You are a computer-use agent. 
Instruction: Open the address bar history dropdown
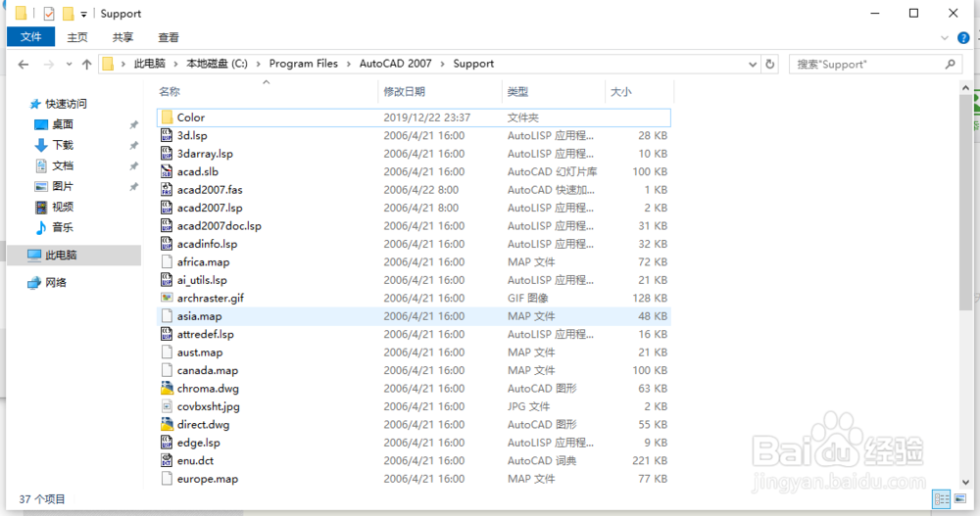[753, 65]
